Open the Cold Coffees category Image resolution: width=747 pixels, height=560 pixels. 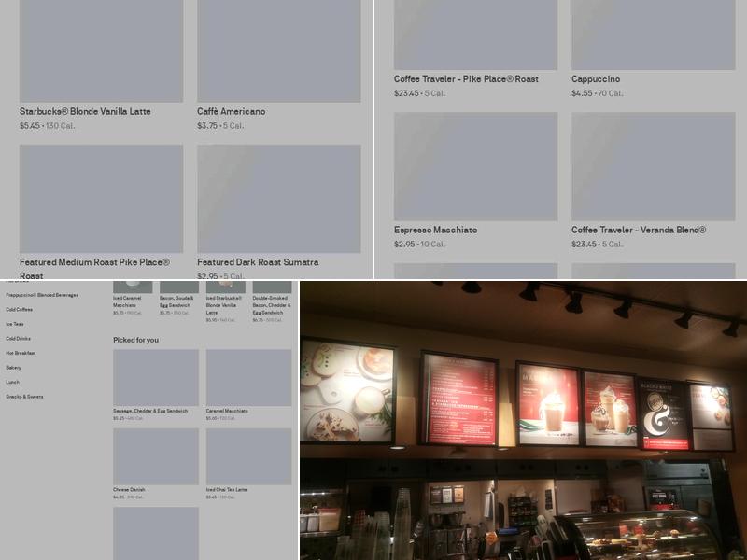point(20,309)
